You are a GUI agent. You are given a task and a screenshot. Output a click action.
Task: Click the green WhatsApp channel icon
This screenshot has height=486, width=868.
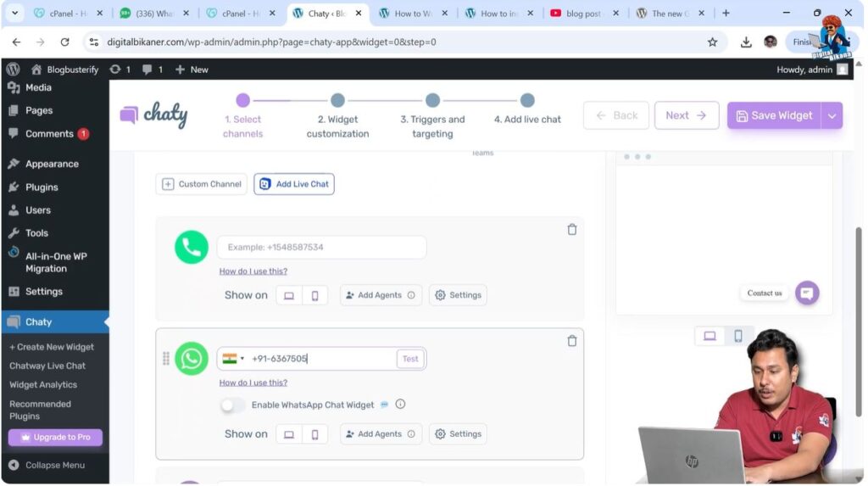click(192, 359)
